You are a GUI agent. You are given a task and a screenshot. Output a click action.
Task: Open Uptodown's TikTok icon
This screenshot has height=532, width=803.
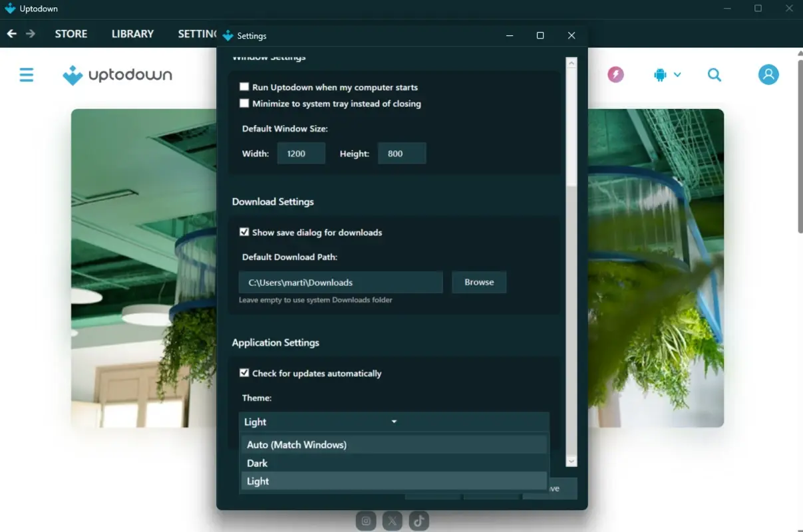[x=418, y=521]
